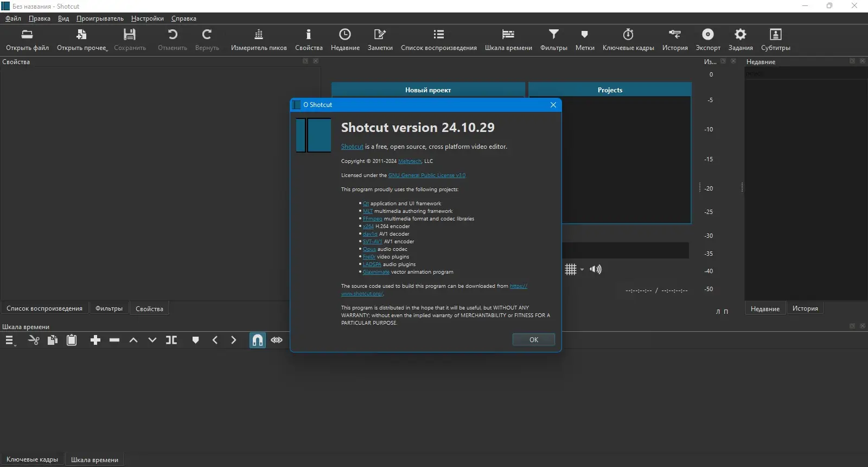Close the About Shotcut dialog
The height and width of the screenshot is (467, 868).
point(553,105)
